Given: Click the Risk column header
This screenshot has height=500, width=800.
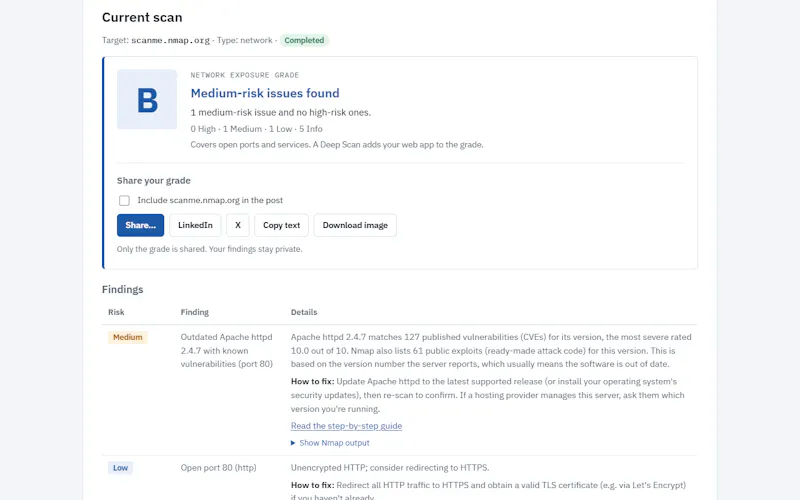Looking at the screenshot, I should 116,312.
